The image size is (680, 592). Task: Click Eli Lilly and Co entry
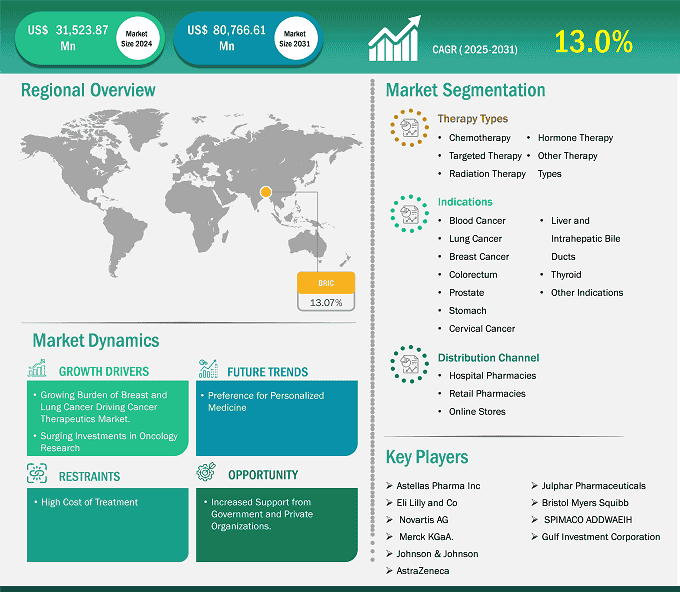427,503
